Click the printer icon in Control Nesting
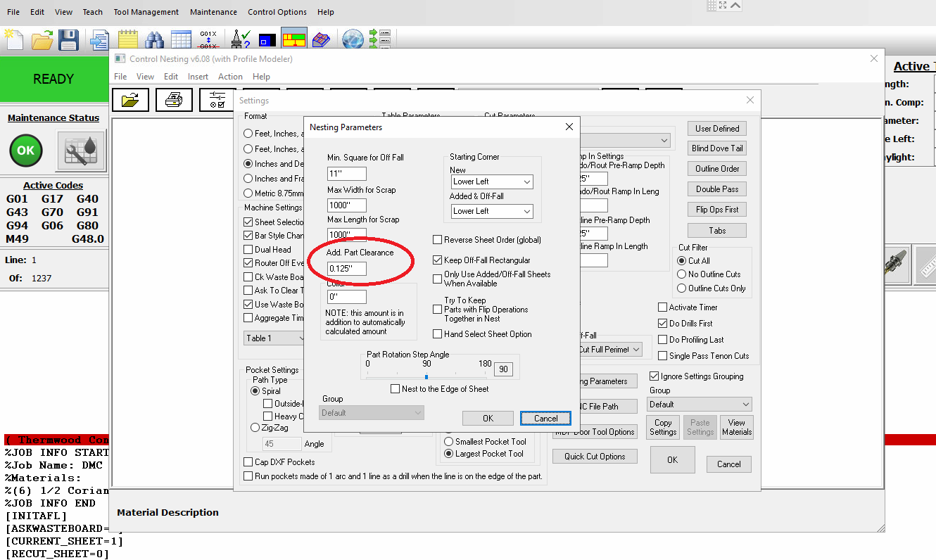Viewport: 936px width, 560px height. 174,100
